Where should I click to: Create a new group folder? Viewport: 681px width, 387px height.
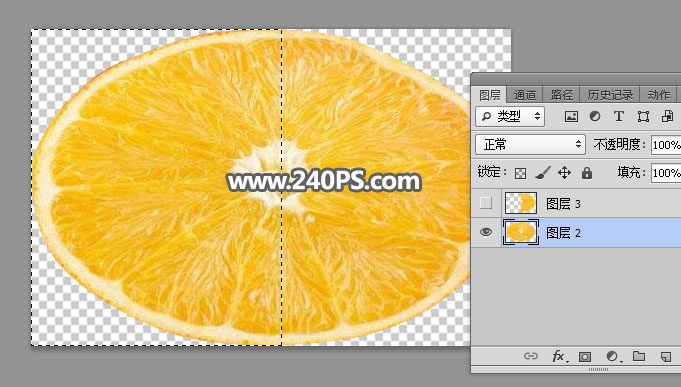639,357
